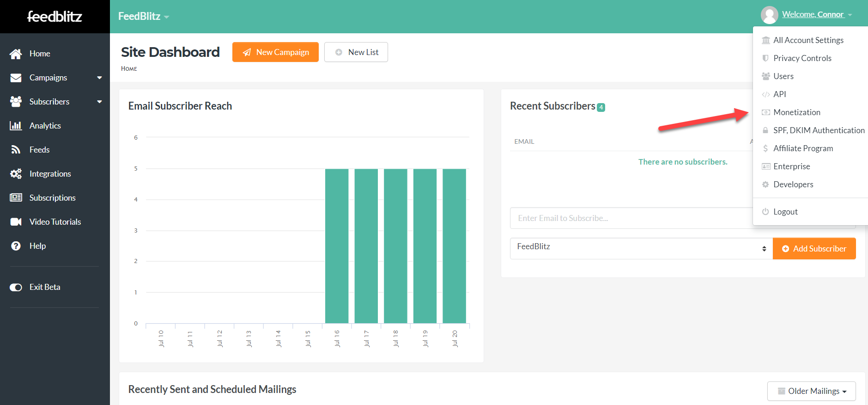Click the Add Subscriber button
The image size is (868, 405).
tap(814, 249)
